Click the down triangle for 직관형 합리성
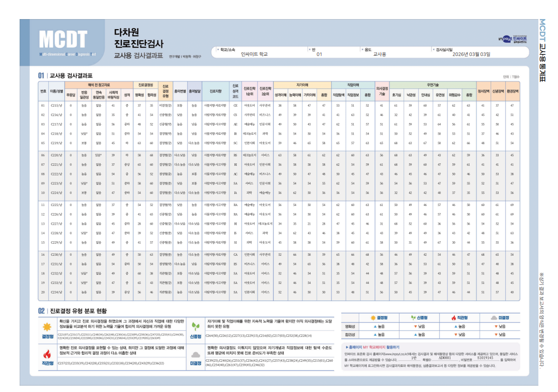 455,334
